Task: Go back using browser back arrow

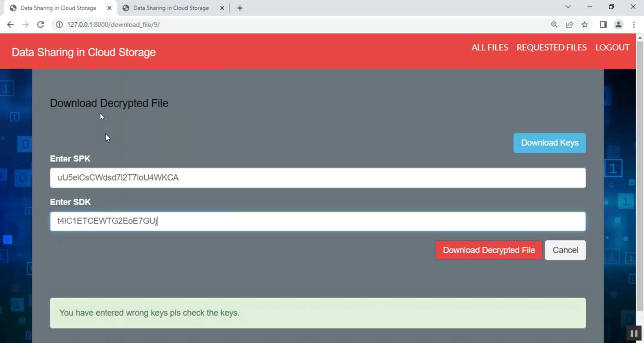Action: click(10, 24)
